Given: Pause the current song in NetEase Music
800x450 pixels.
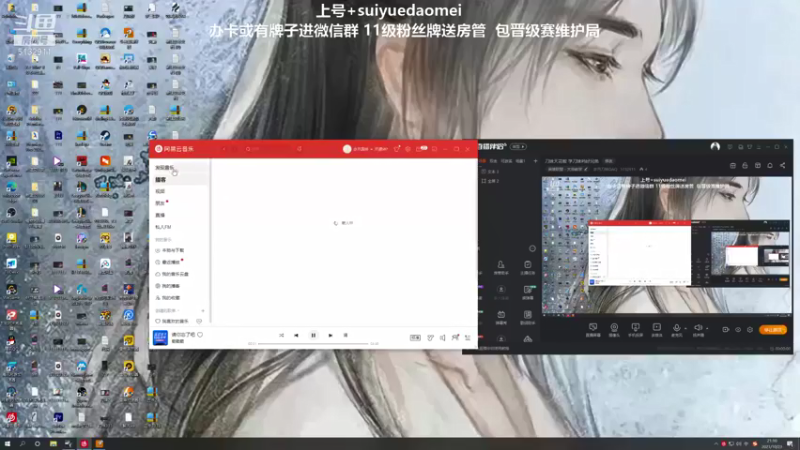Looking at the screenshot, I should point(313,335).
